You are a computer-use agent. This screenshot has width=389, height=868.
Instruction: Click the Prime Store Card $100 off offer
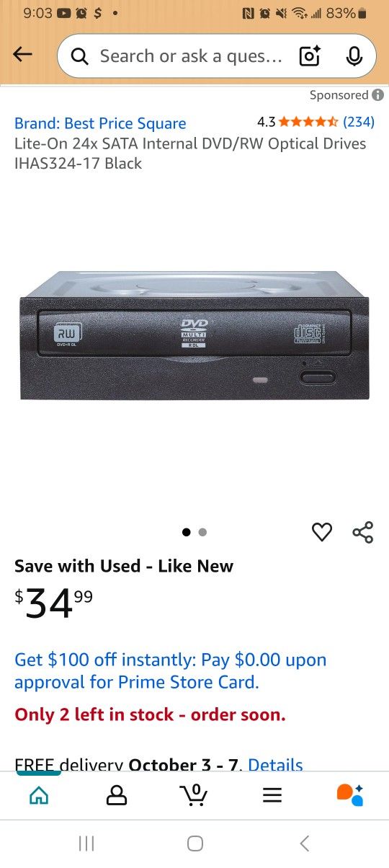click(171, 670)
